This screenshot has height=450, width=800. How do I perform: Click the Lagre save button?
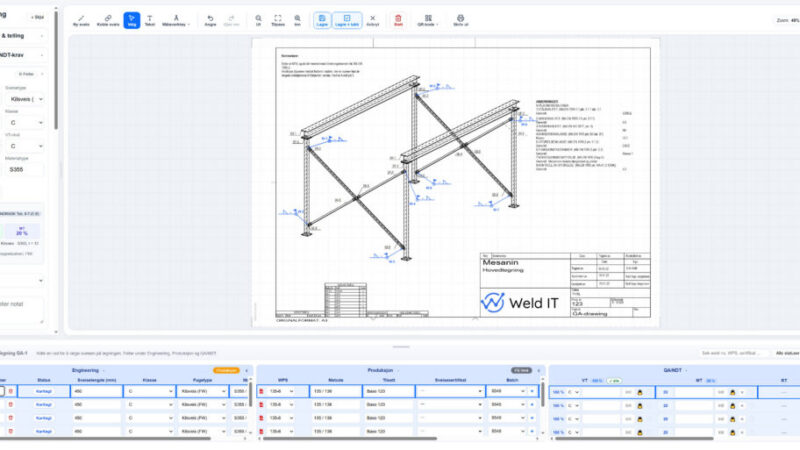(322, 20)
